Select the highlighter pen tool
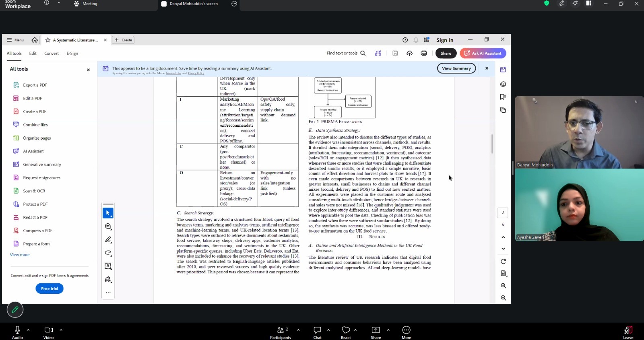This screenshot has height=340, width=644. [x=108, y=239]
